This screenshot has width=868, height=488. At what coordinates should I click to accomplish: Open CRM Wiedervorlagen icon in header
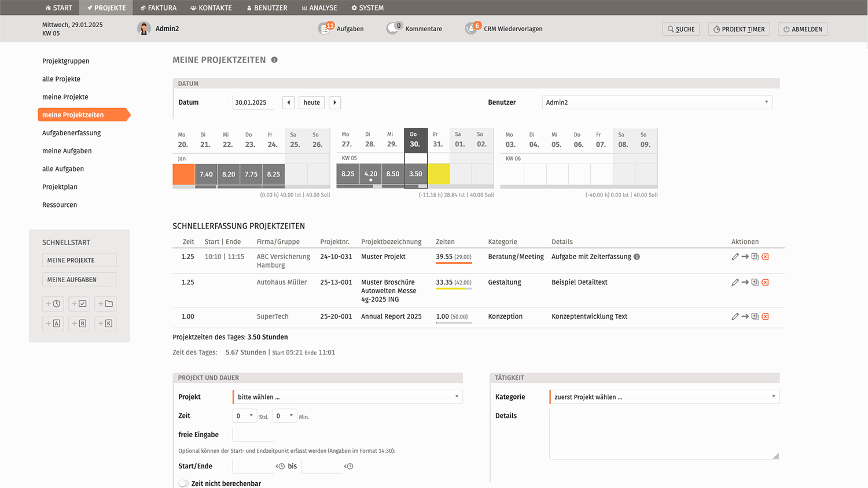[472, 29]
